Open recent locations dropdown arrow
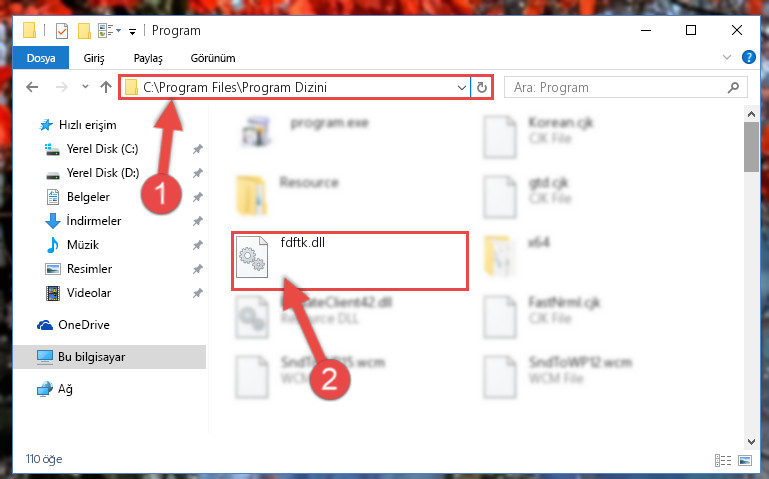Viewport: 769px width, 479px height. click(85, 87)
